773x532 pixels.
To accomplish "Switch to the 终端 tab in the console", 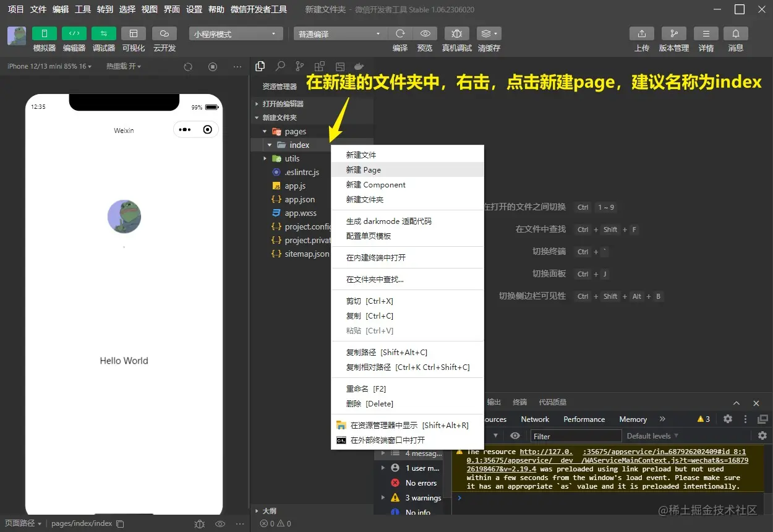I will (519, 402).
